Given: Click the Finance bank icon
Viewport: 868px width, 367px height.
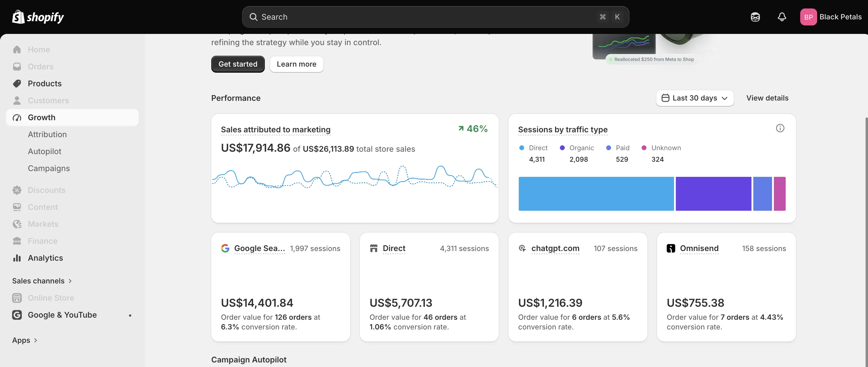Looking at the screenshot, I should point(17,241).
